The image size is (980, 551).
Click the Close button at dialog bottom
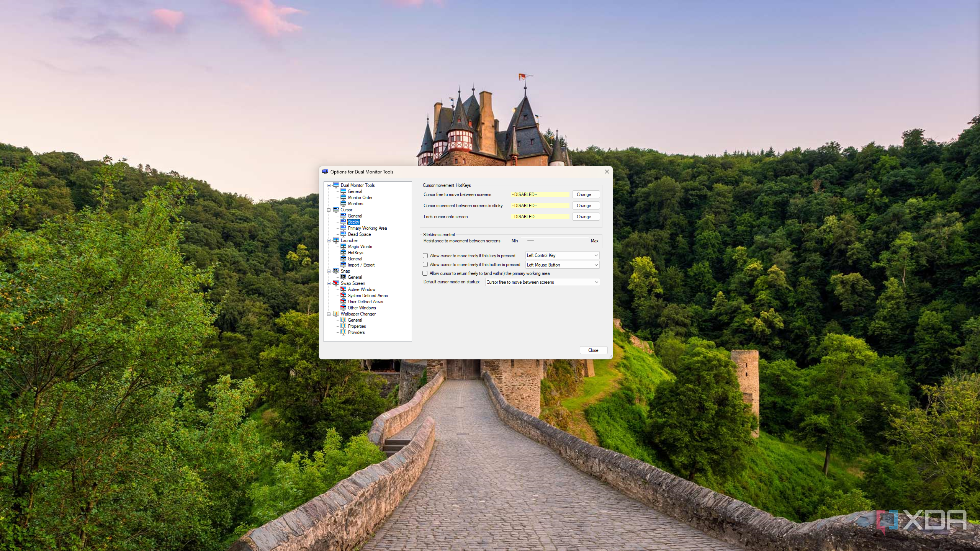(x=593, y=350)
